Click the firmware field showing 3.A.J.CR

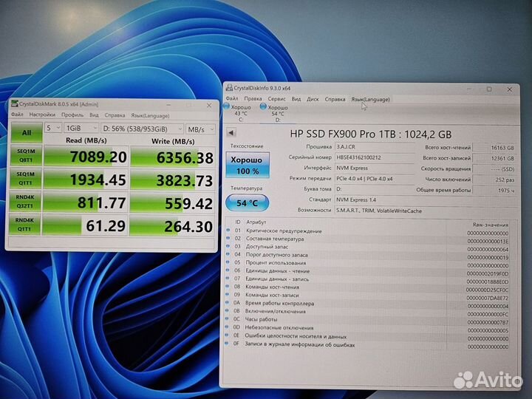tap(375, 146)
